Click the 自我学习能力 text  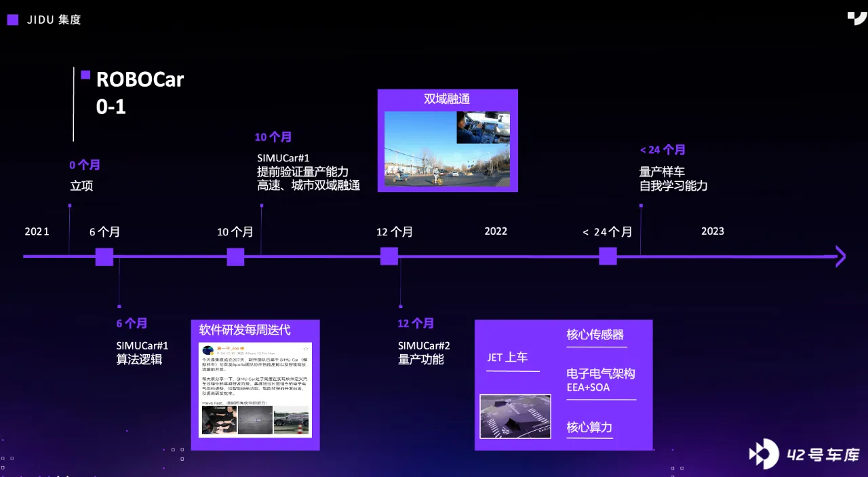click(x=673, y=185)
